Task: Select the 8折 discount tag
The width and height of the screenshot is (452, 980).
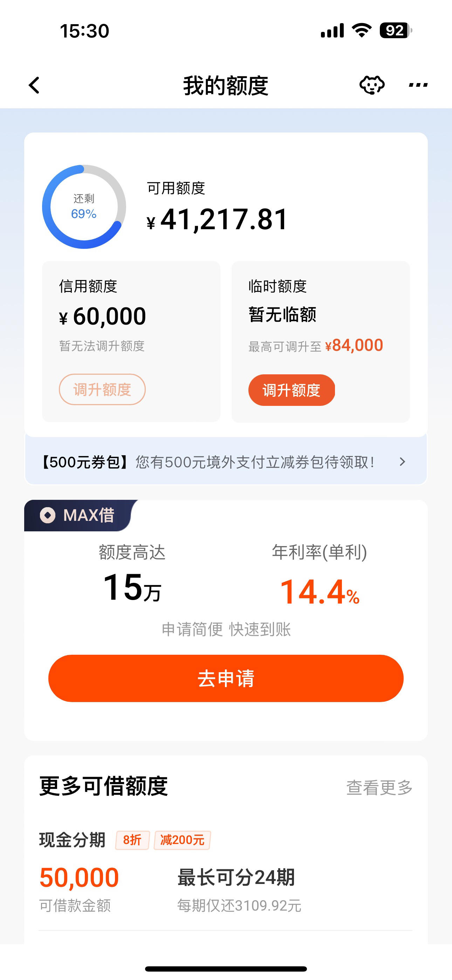Action: click(132, 839)
